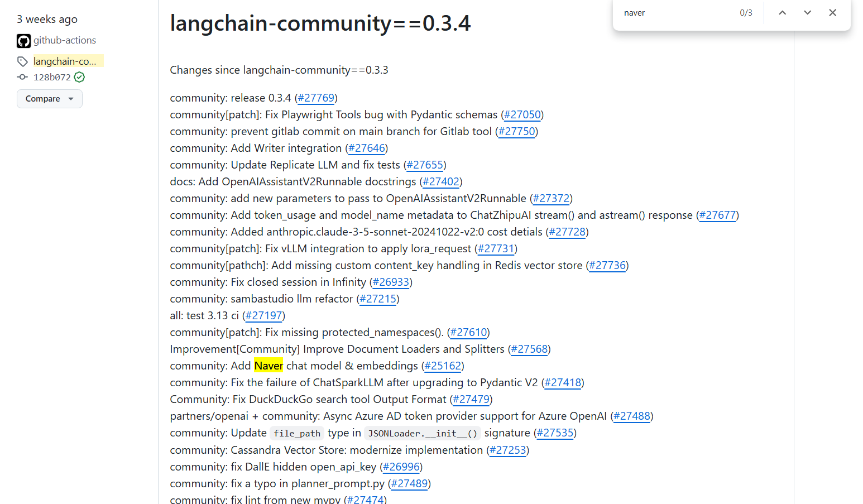
Task: Open the github-actions author link
Action: (x=65, y=40)
